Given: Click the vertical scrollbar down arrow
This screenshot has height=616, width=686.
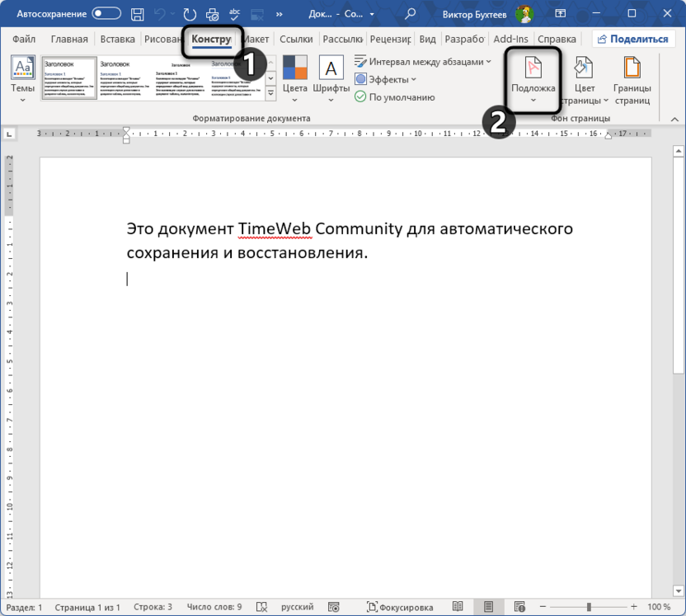Looking at the screenshot, I should point(678,590).
